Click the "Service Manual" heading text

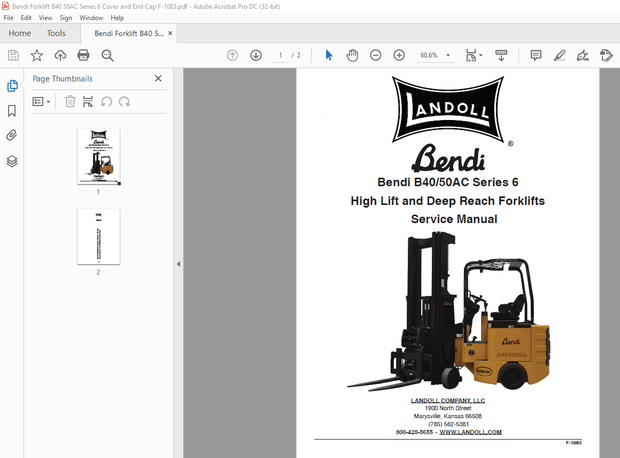tap(454, 219)
